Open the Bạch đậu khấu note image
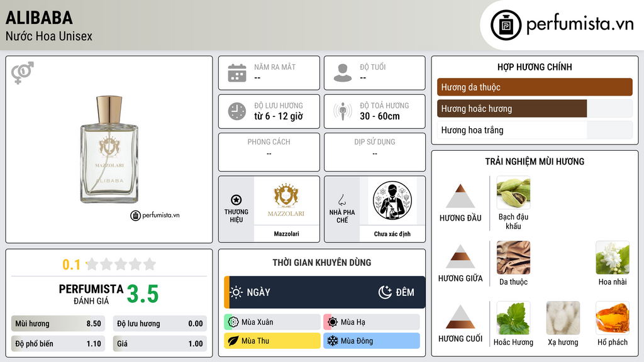The height and width of the screenshot is (362, 644). [x=513, y=192]
